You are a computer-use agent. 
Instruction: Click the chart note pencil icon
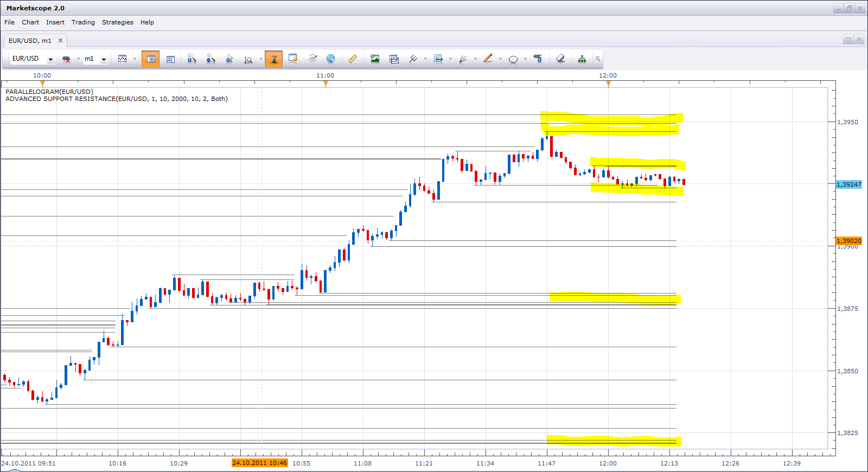pos(293,59)
